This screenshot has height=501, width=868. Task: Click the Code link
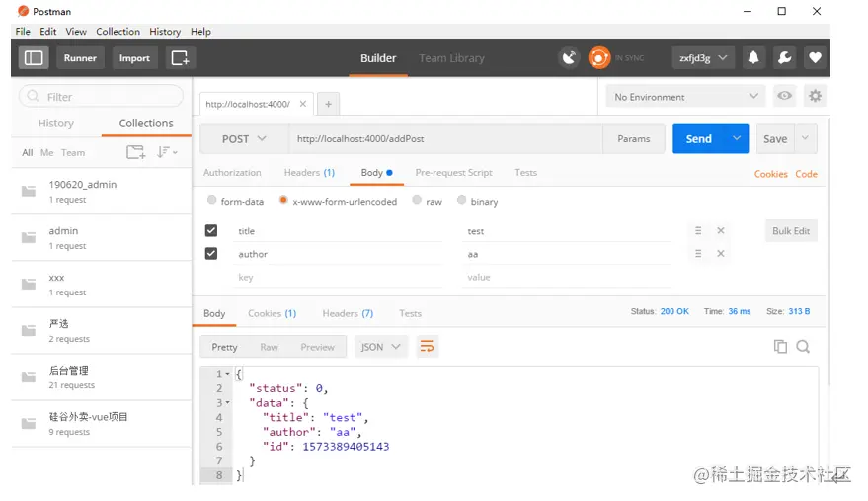pyautogui.click(x=806, y=174)
